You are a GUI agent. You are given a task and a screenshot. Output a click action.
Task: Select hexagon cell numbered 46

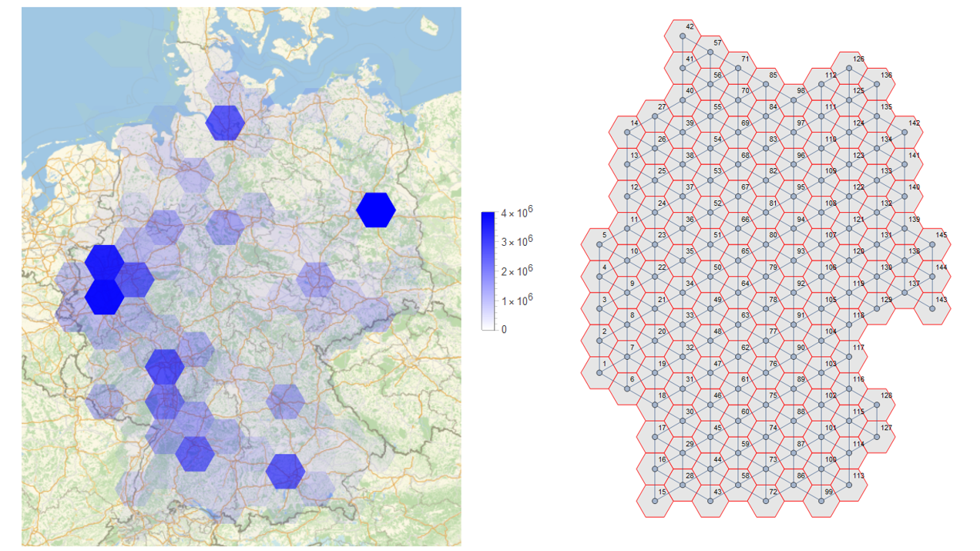coord(710,405)
